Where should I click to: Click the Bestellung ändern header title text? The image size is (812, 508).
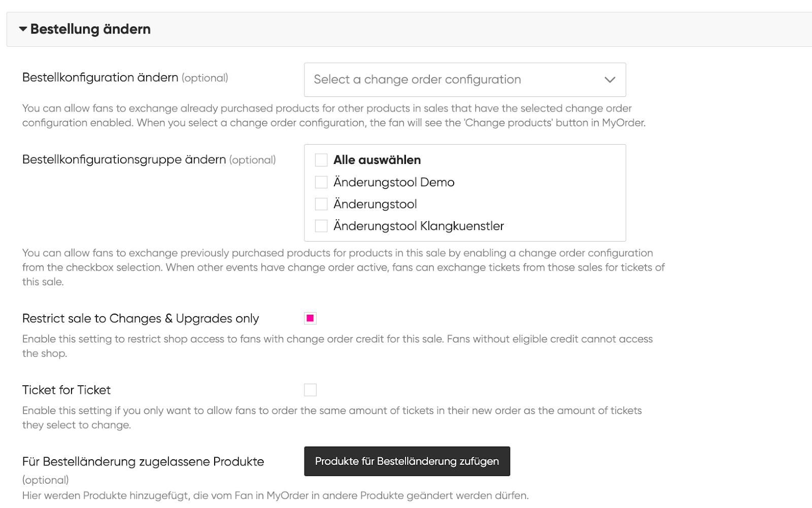(x=90, y=29)
